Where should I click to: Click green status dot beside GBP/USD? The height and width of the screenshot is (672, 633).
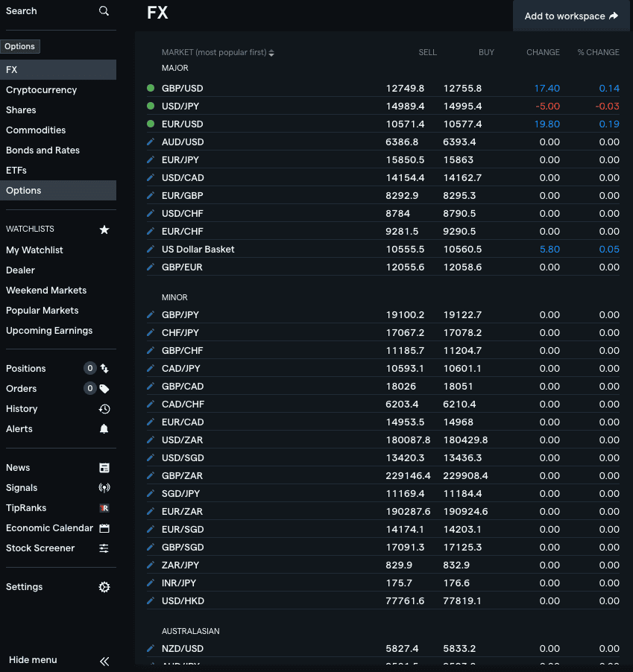coord(151,88)
